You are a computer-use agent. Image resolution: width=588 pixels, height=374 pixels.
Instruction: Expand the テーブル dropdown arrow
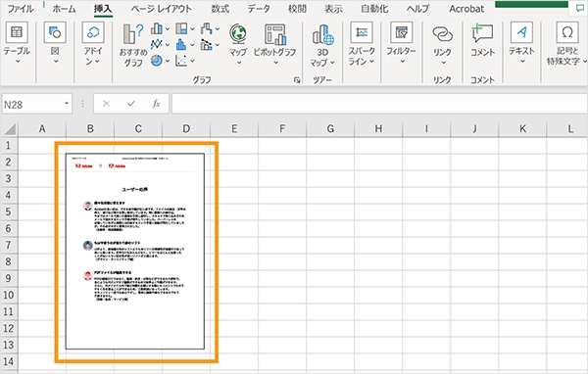18,61
